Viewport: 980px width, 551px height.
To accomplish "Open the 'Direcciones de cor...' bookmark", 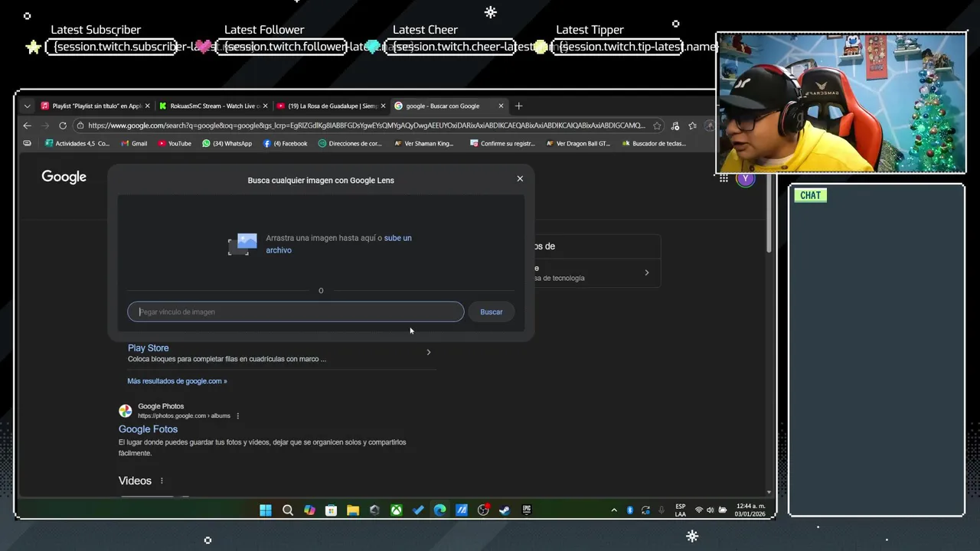I will coord(350,143).
